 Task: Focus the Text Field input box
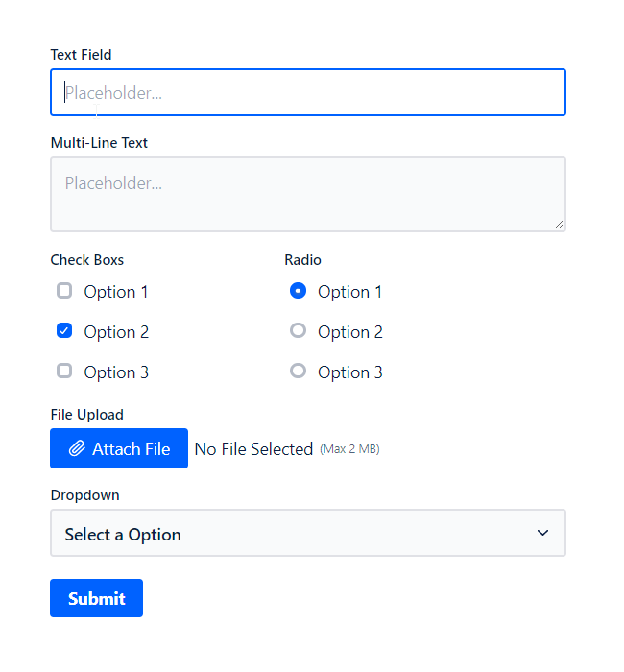[x=307, y=93]
